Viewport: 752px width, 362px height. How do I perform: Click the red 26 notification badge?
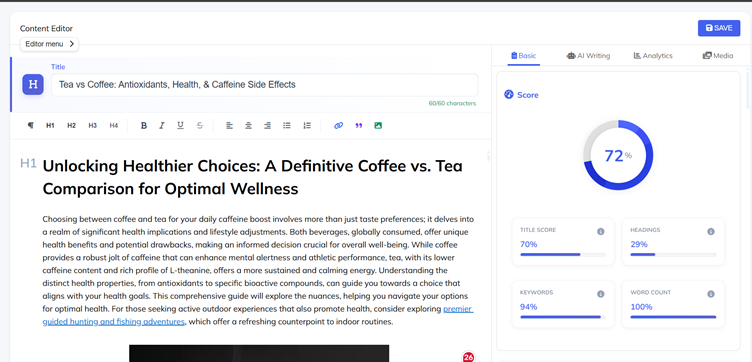click(469, 357)
